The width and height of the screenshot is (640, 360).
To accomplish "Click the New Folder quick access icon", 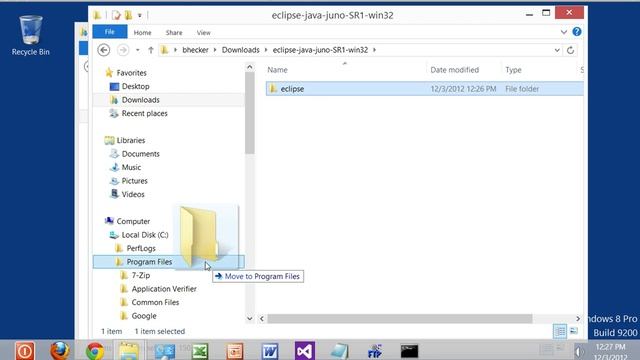I will pyautogui.click(x=129, y=16).
